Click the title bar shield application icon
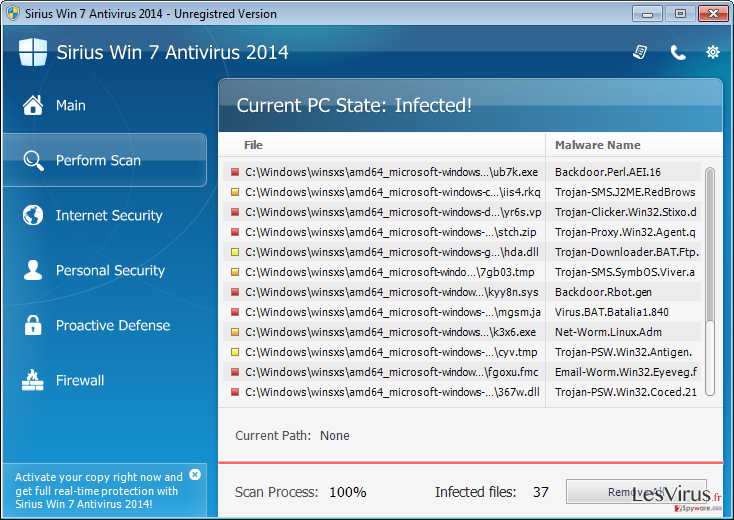The height and width of the screenshot is (520, 734). (x=13, y=13)
